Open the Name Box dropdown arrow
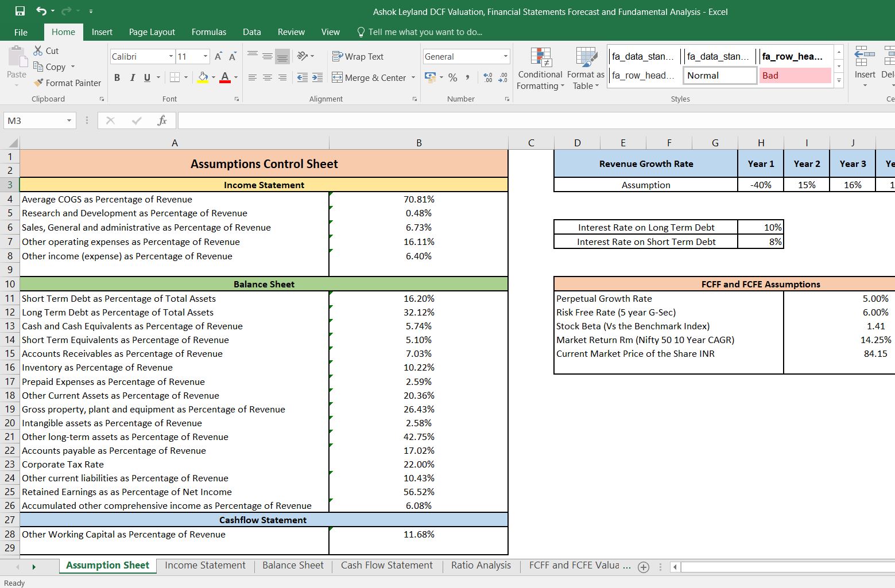 (69, 120)
